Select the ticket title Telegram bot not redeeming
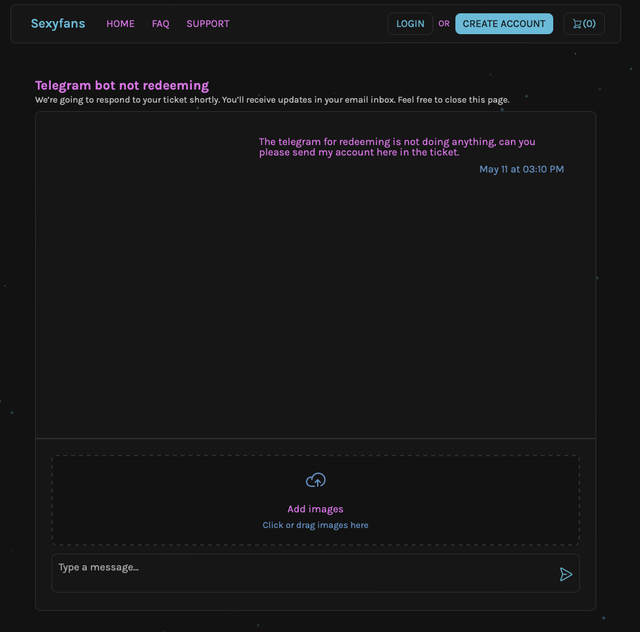This screenshot has width=640, height=632. point(122,86)
